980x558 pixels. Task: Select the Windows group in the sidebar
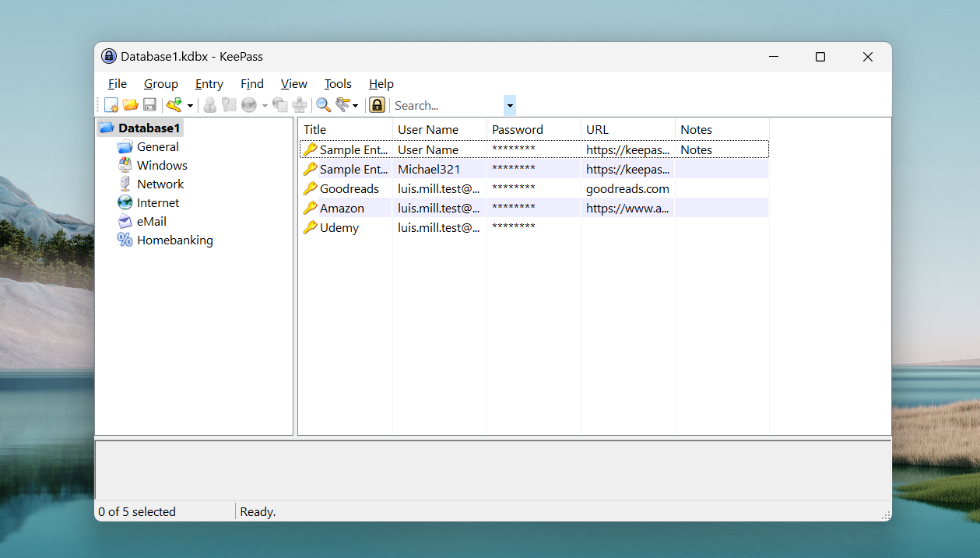pyautogui.click(x=162, y=165)
